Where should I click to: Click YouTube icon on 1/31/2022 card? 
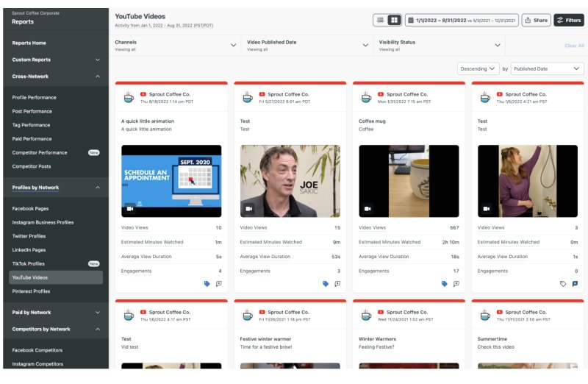tap(381, 94)
